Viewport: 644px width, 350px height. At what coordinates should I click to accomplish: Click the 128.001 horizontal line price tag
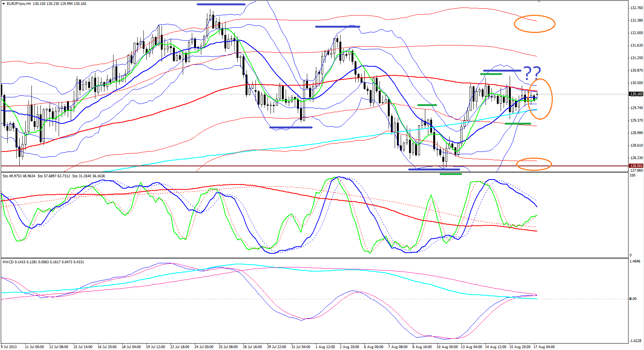click(x=636, y=166)
